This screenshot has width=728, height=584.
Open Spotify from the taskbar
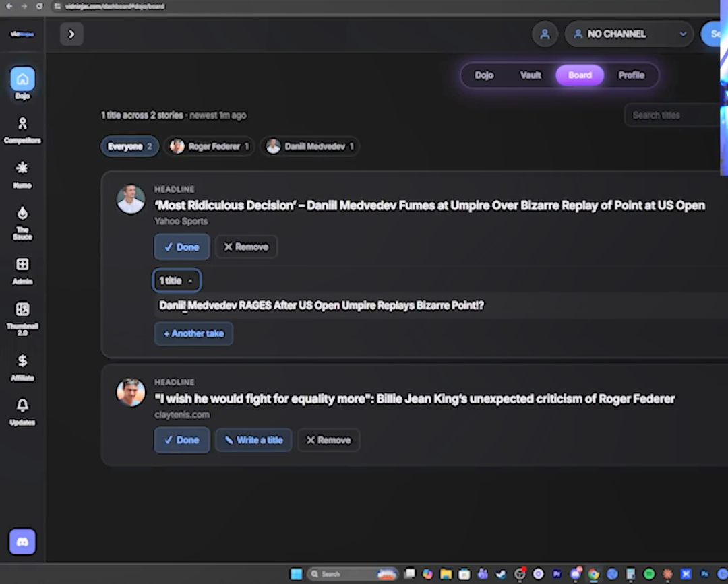(x=649, y=574)
